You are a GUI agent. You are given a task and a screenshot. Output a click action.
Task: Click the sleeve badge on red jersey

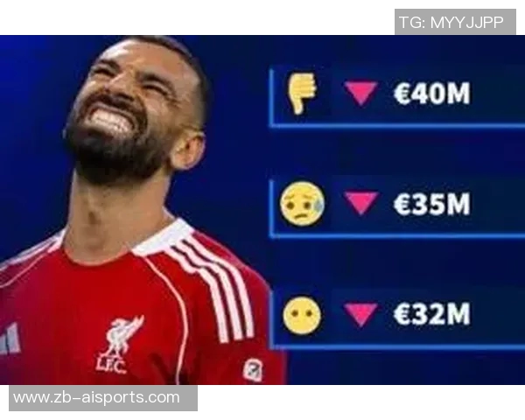(x=253, y=370)
